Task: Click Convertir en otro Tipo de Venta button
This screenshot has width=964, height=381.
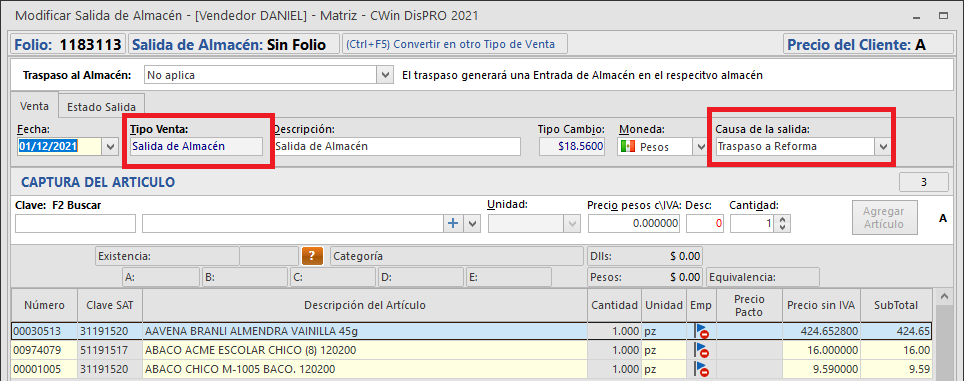Action: coord(455,44)
